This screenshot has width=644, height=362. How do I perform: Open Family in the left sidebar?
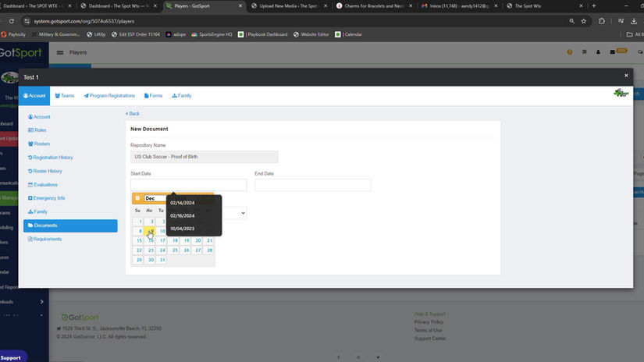(x=37, y=211)
